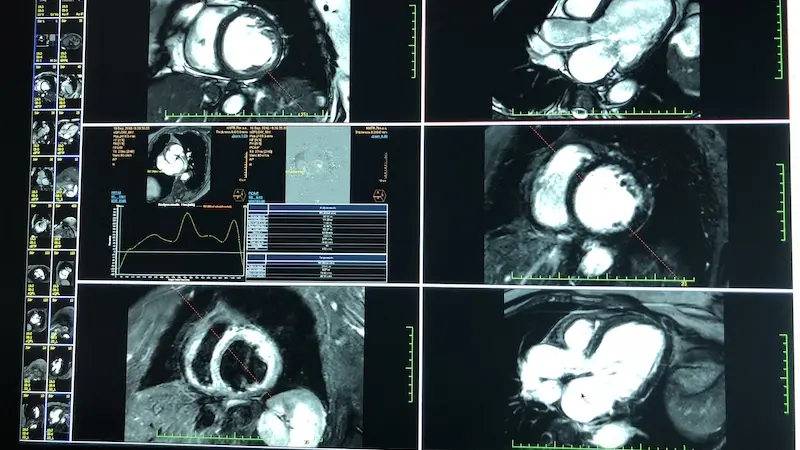Click the yellow ROI label on the anatomical image
This screenshot has width=800, height=450.
pos(155,172)
